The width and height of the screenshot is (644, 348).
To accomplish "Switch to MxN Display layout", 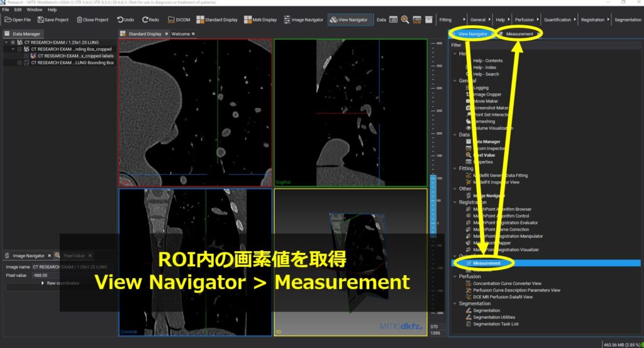I will coord(260,20).
